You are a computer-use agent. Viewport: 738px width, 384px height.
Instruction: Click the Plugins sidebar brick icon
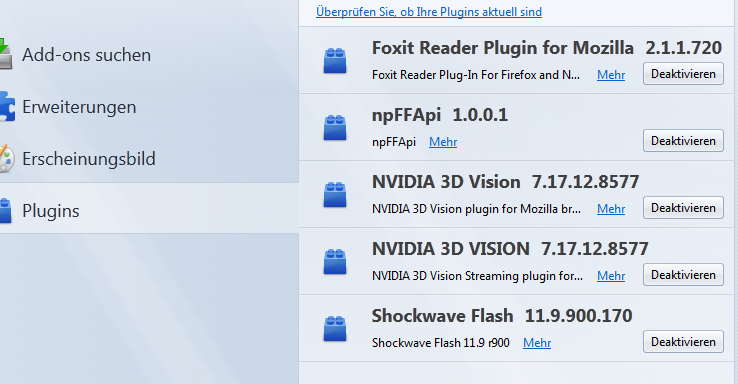(5, 210)
